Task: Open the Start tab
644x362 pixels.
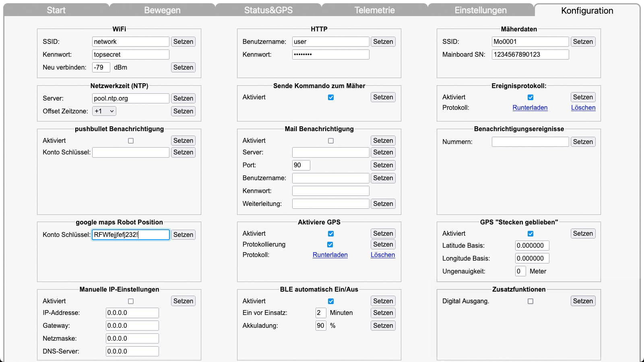Action: click(56, 10)
